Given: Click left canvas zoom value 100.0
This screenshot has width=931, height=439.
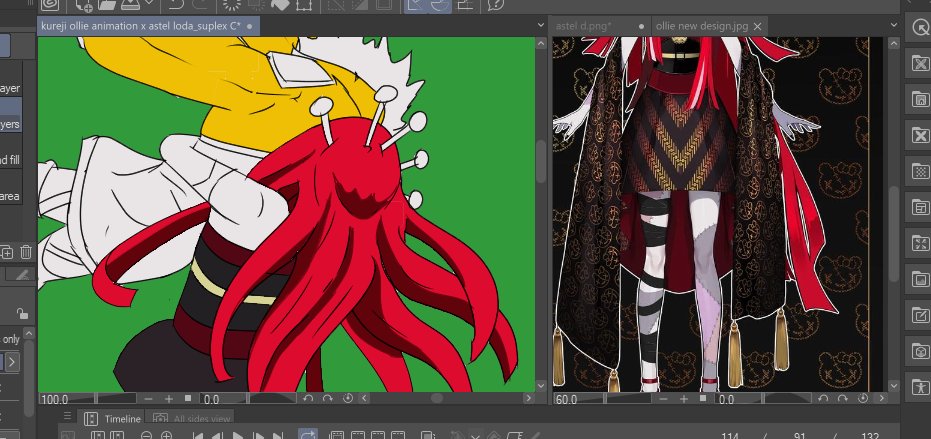Looking at the screenshot, I should (x=54, y=399).
